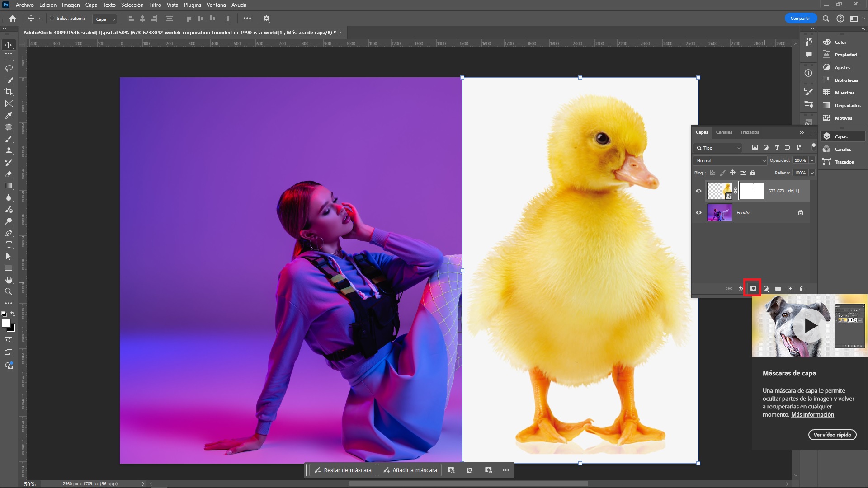The height and width of the screenshot is (488, 868).
Task: Open the Capa auto-select dropdown
Action: [105, 19]
